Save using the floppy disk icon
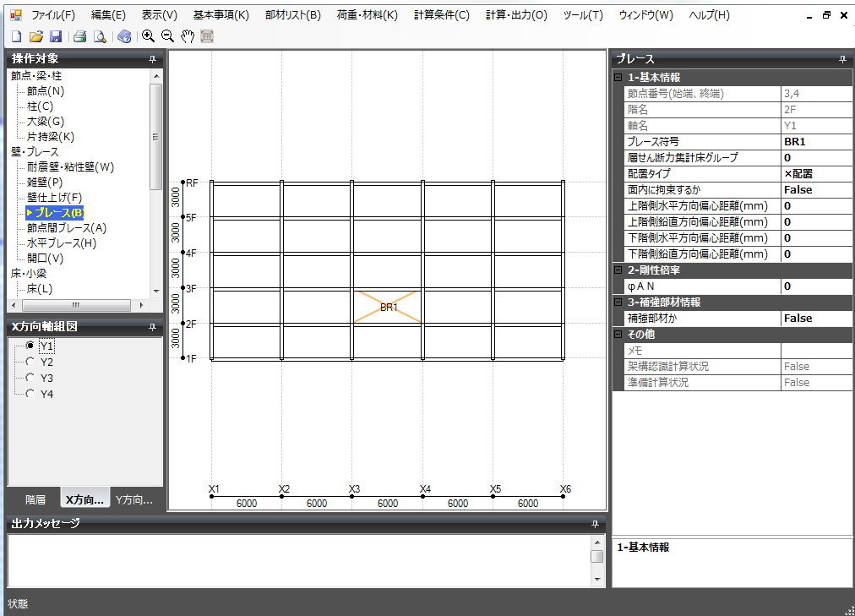 pos(56,36)
